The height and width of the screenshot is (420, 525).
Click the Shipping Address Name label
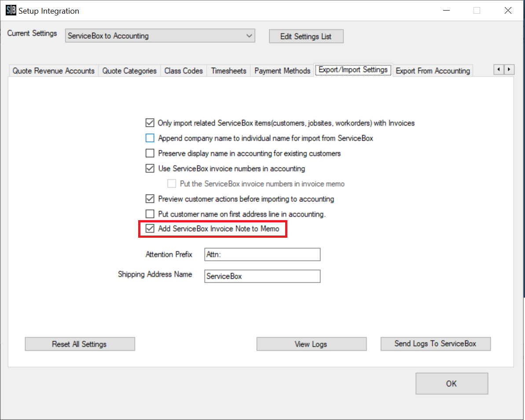(155, 274)
